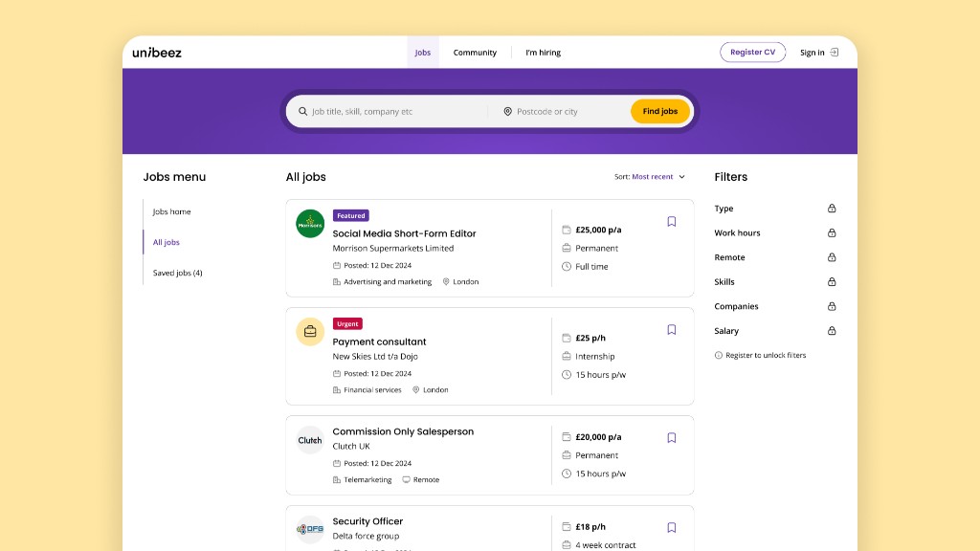This screenshot has width=980, height=551.
Task: Click the Register CV button
Action: coord(752,53)
